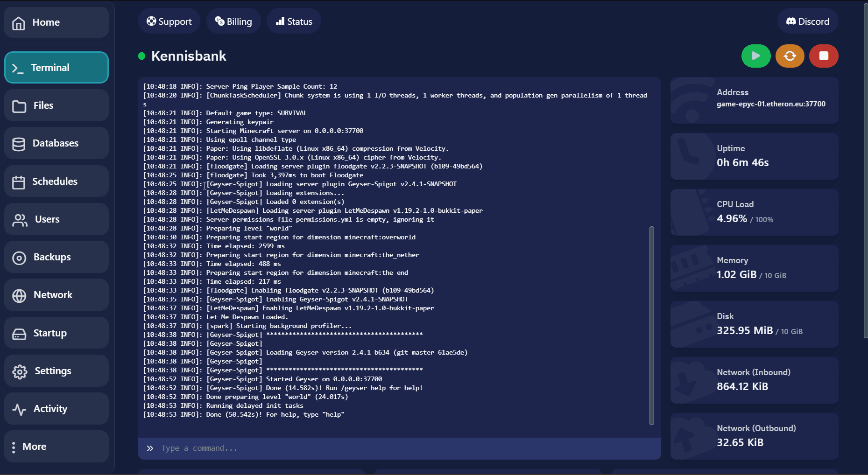Open the Startup configuration page
This screenshot has width=868, height=475.
pyautogui.click(x=56, y=333)
